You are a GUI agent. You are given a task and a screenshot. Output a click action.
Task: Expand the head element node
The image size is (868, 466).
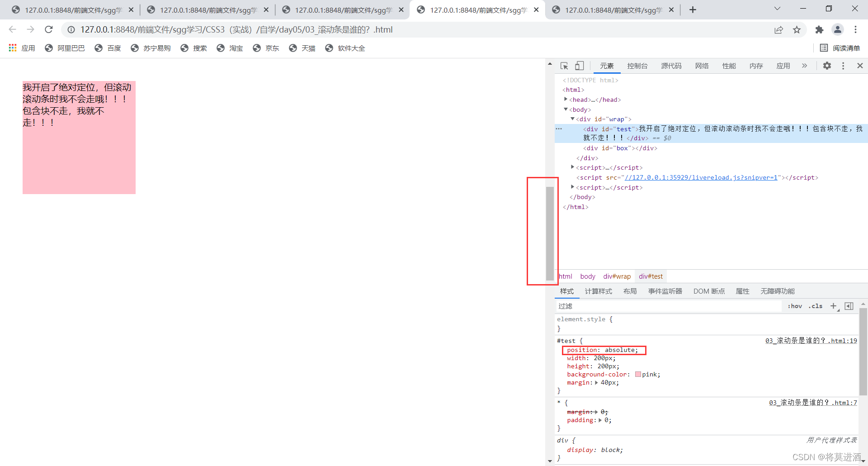coord(566,99)
